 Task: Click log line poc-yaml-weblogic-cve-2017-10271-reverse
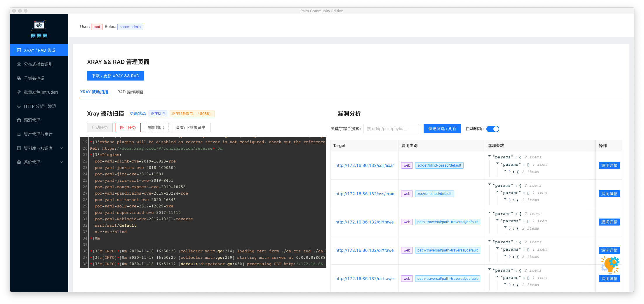click(x=144, y=219)
